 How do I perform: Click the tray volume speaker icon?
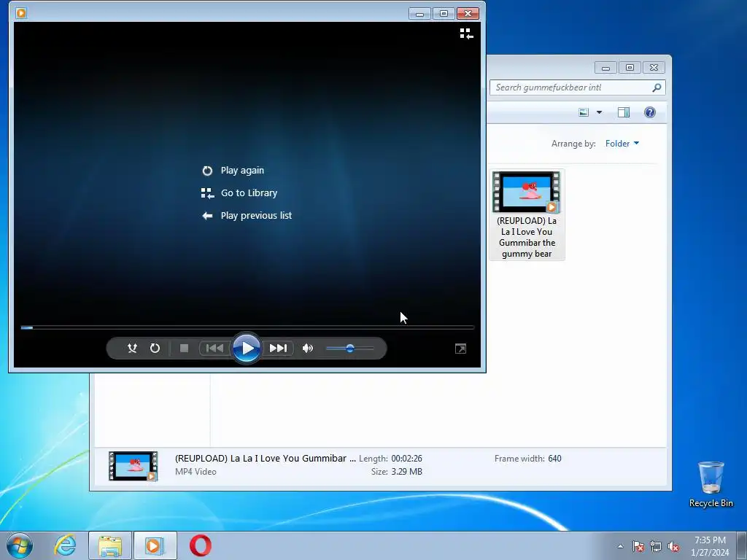(x=673, y=547)
